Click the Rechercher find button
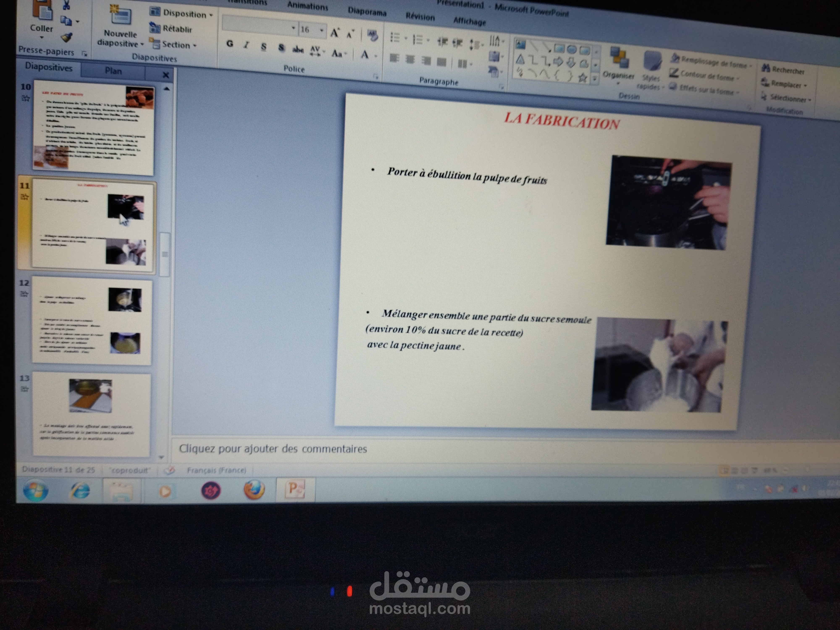 coord(783,70)
